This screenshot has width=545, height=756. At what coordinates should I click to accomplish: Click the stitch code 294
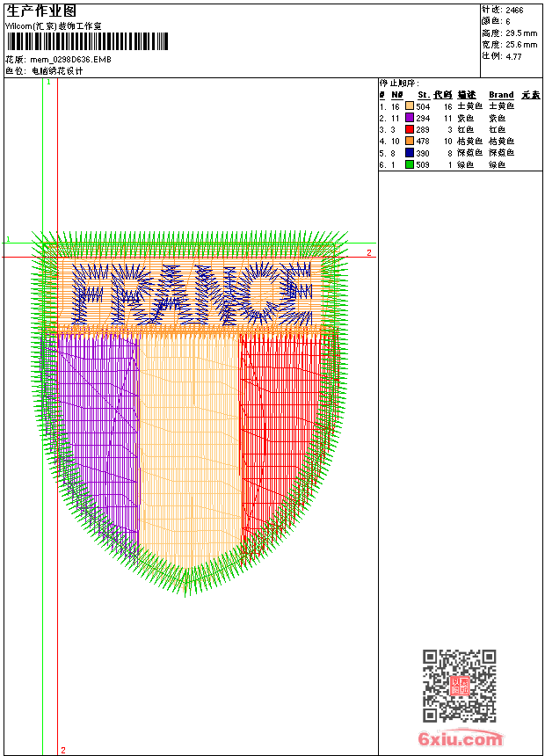(423, 118)
